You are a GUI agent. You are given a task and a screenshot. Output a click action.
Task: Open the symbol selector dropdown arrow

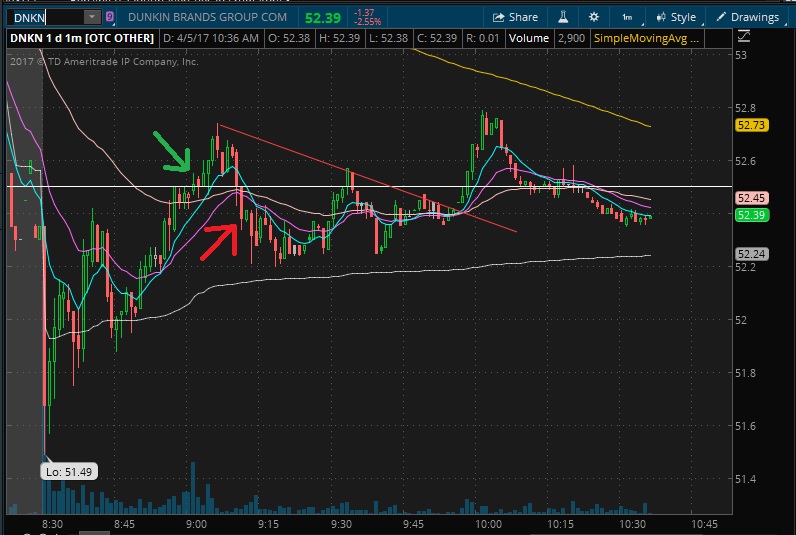point(92,17)
